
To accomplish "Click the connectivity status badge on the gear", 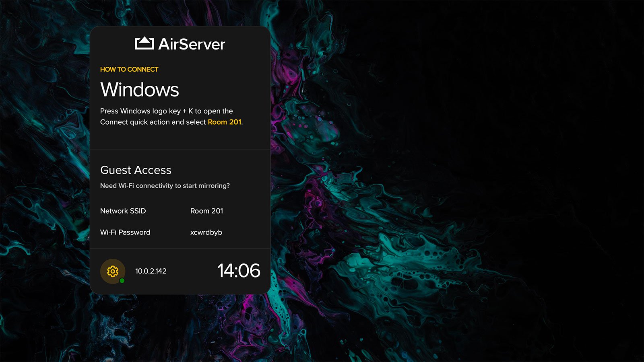I will coord(122,280).
